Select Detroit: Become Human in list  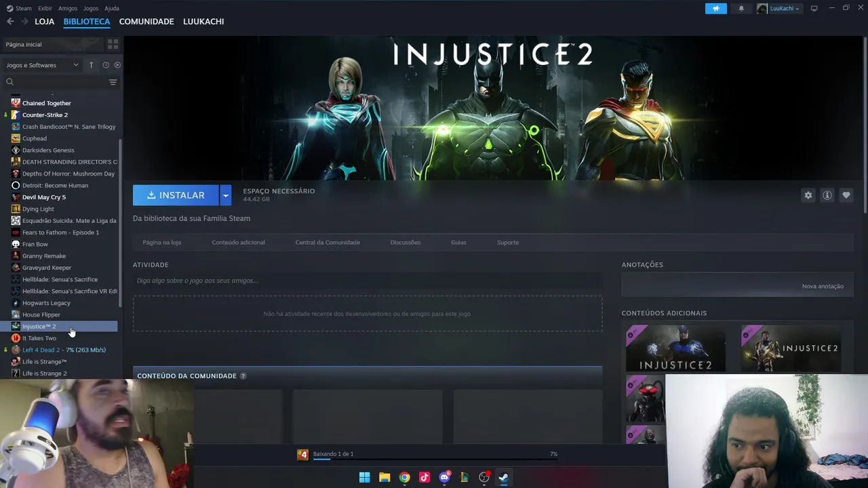[x=55, y=185]
